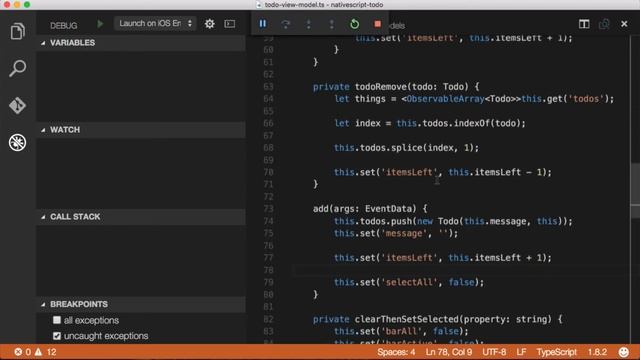640x360 pixels.
Task: Step out in debugger
Action: tap(331, 24)
